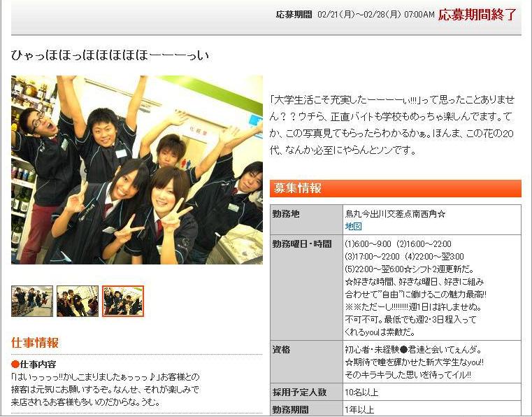Click the 採用予定人数 table label

[x=300, y=393]
